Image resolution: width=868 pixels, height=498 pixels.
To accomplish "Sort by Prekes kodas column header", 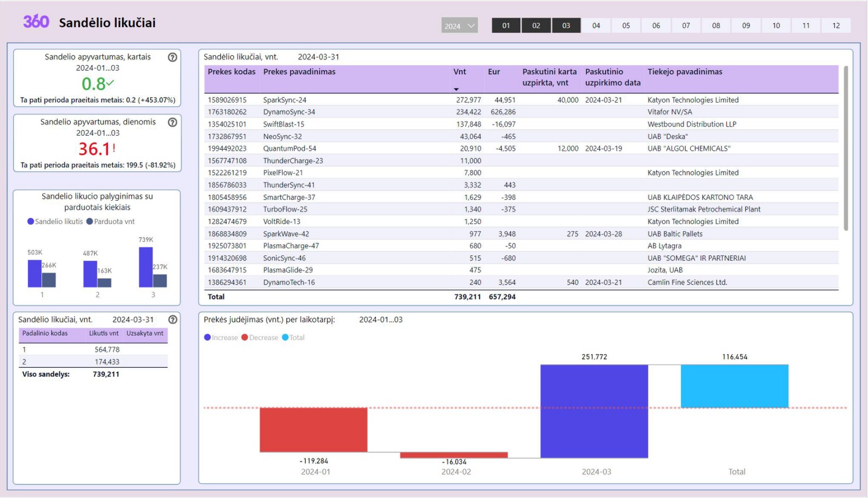I will pos(232,72).
